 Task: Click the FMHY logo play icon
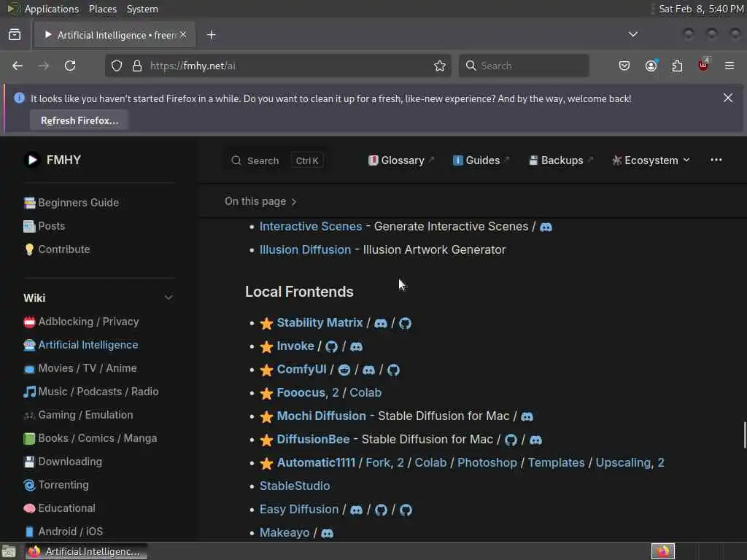click(x=32, y=160)
